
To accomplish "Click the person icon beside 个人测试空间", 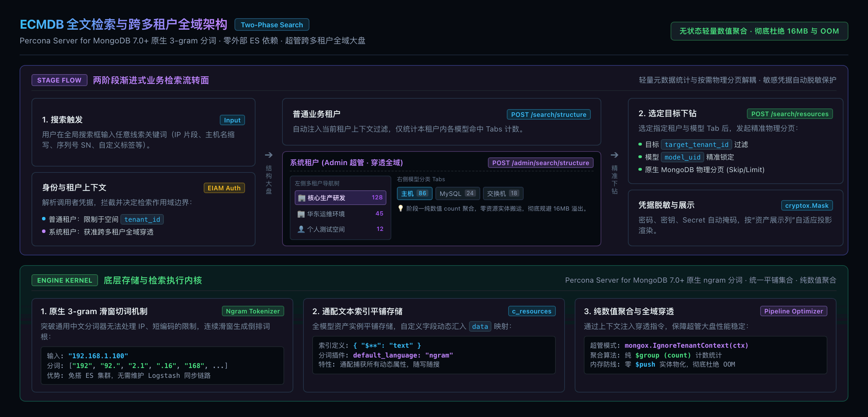I will [x=301, y=229].
